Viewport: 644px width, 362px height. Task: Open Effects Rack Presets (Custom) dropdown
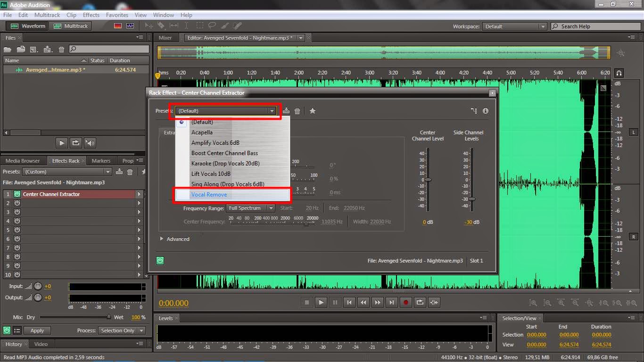click(x=67, y=172)
